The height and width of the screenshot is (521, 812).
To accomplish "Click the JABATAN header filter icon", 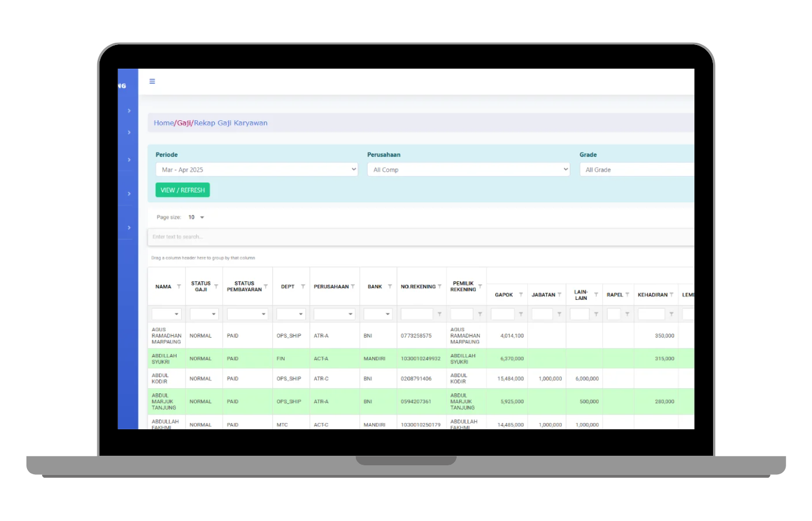I will [x=559, y=294].
